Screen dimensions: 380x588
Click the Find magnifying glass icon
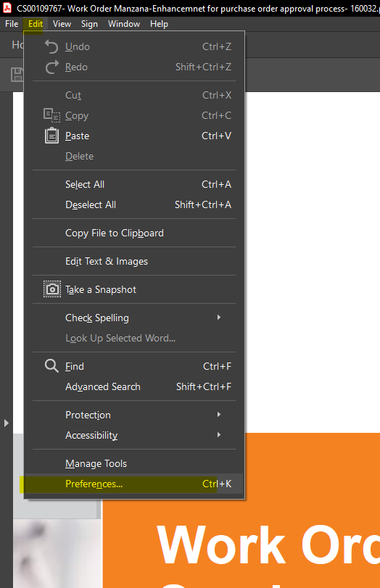tap(51, 365)
